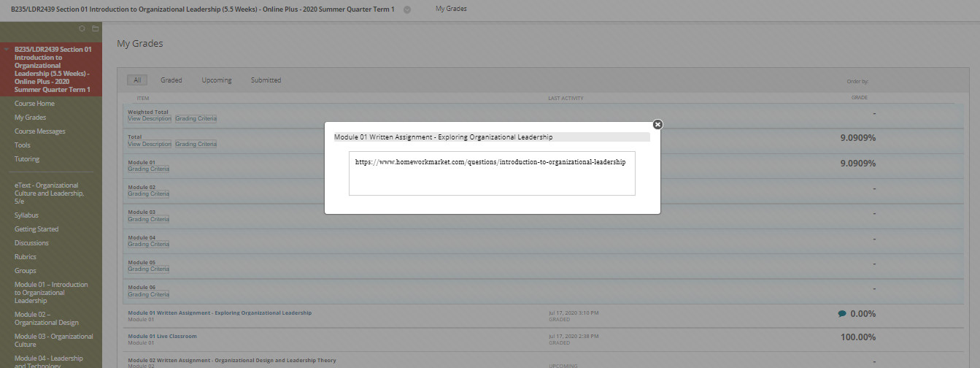Click Jul 17, 2020 2:38 PM activity
This screenshot has width=980, height=368.
[574, 336]
